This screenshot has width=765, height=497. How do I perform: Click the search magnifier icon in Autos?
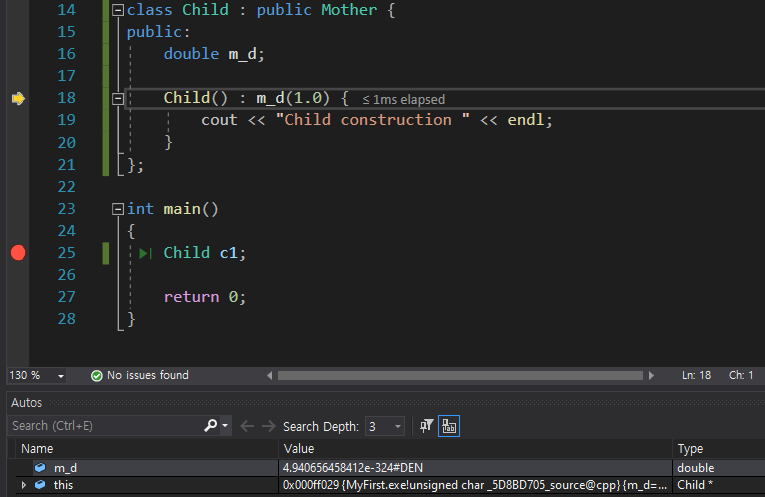210,426
